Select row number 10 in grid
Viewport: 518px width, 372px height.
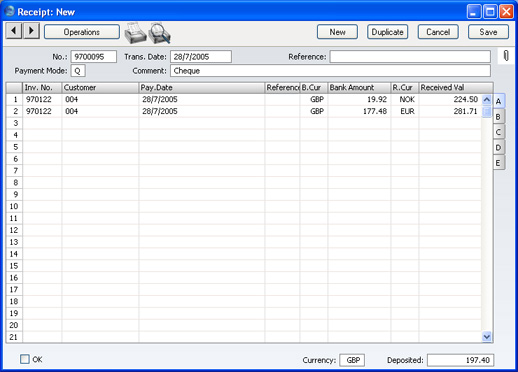click(x=15, y=206)
